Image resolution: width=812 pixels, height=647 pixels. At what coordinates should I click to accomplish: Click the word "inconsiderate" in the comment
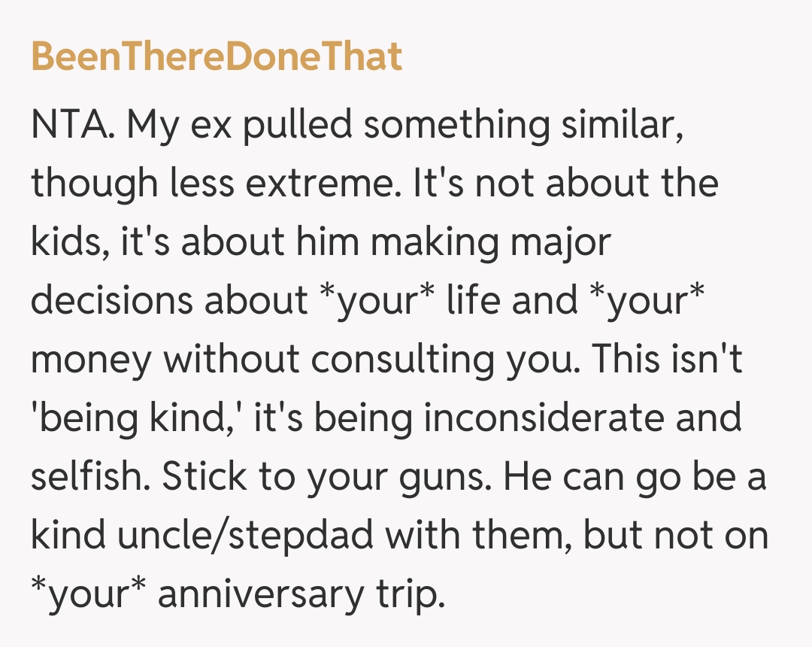547,418
